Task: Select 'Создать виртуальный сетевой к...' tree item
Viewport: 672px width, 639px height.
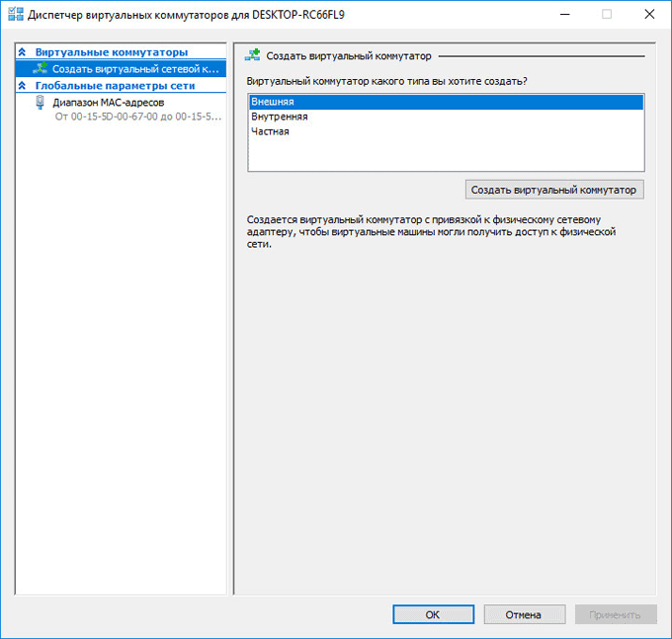Action: [x=121, y=68]
